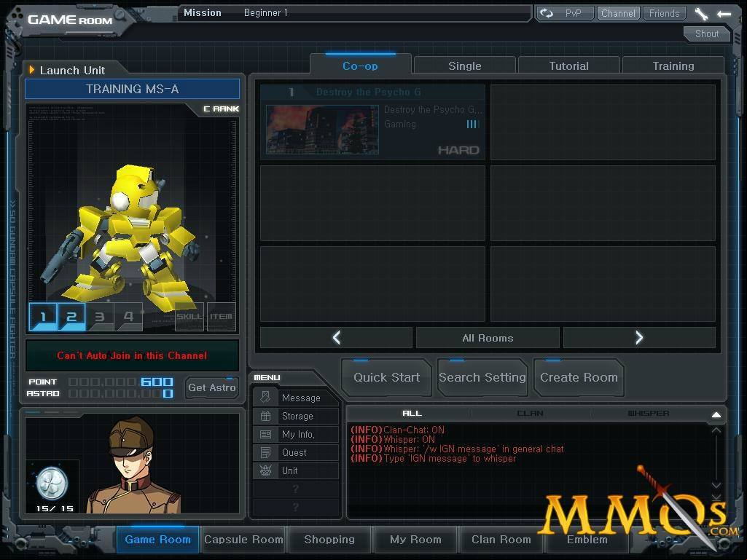This screenshot has height=560, width=747.
Task: Switch to the Single tab
Action: pyautogui.click(x=464, y=66)
